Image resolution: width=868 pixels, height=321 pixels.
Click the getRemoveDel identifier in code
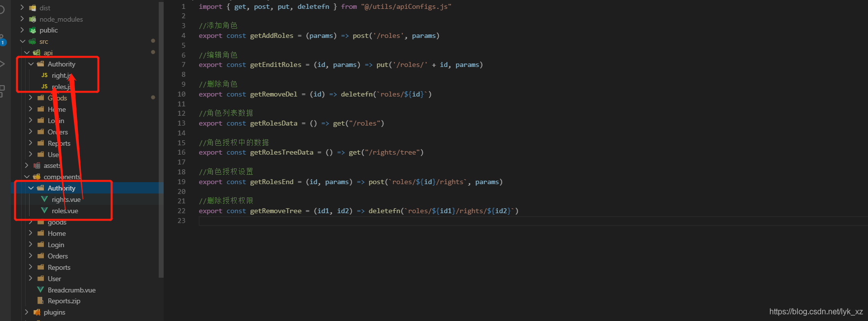274,94
